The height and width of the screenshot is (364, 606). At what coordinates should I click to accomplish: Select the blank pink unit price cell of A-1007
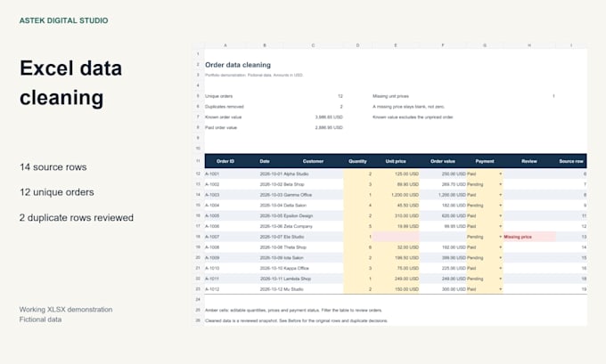(396, 237)
